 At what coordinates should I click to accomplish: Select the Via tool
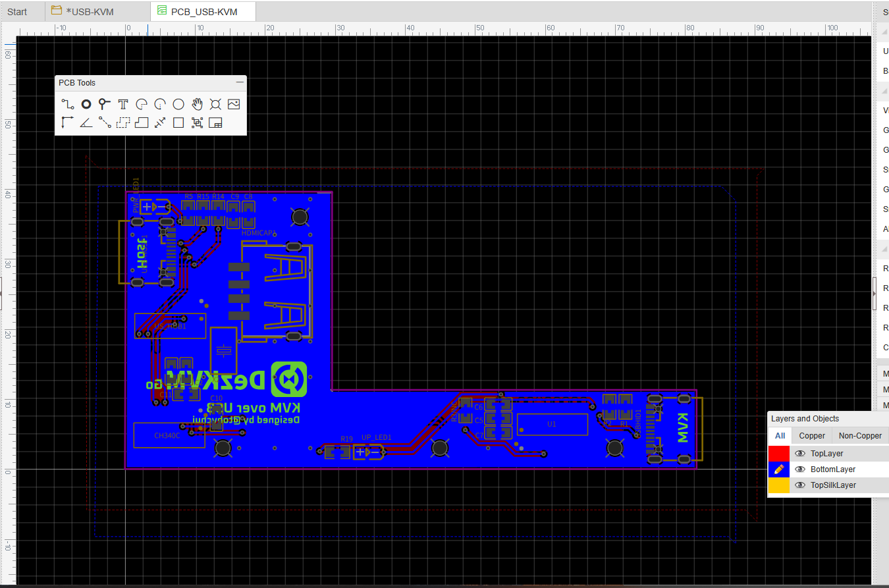pos(105,104)
